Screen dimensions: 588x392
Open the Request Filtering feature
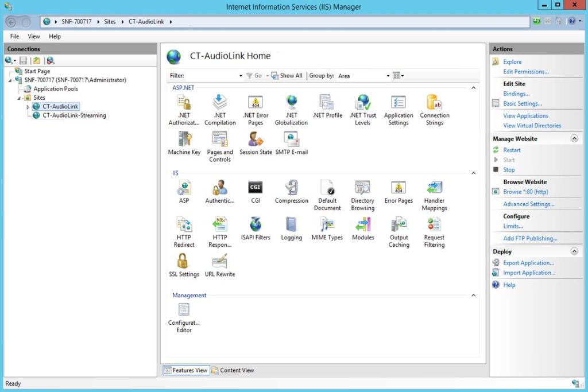coord(434,232)
